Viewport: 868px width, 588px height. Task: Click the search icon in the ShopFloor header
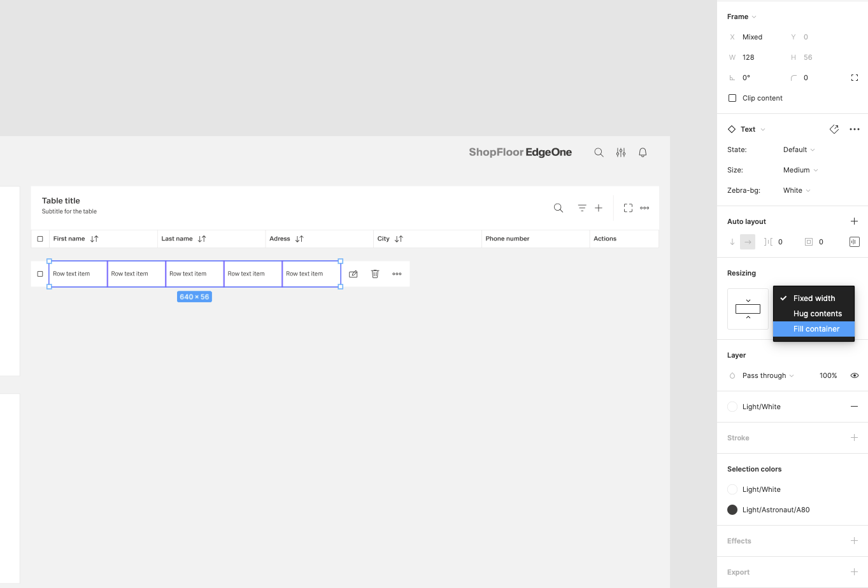point(599,153)
